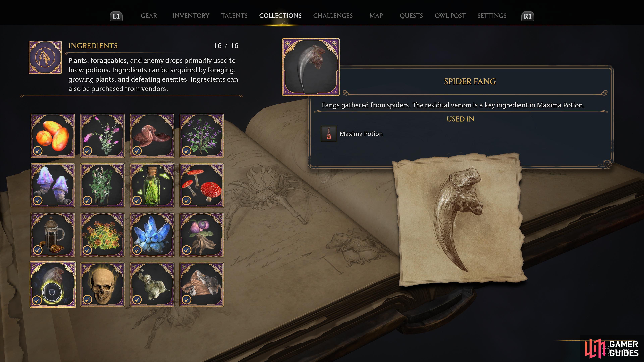Click checkmark badge on purple root bulb tile
Screen dimensions: 644x362
click(x=187, y=250)
